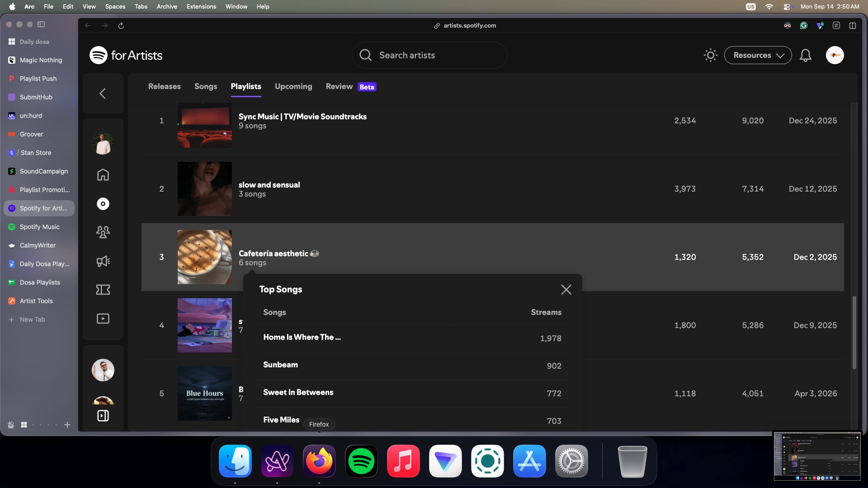Open the Audience people icon
The height and width of the screenshot is (488, 868).
(103, 232)
